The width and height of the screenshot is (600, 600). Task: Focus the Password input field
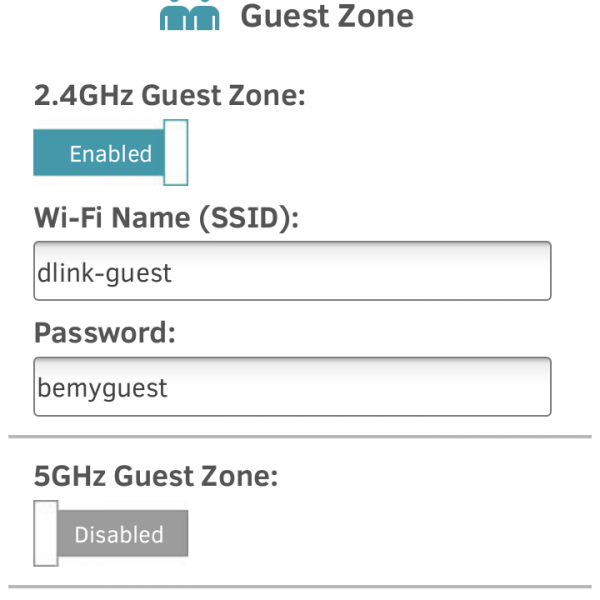(291, 387)
